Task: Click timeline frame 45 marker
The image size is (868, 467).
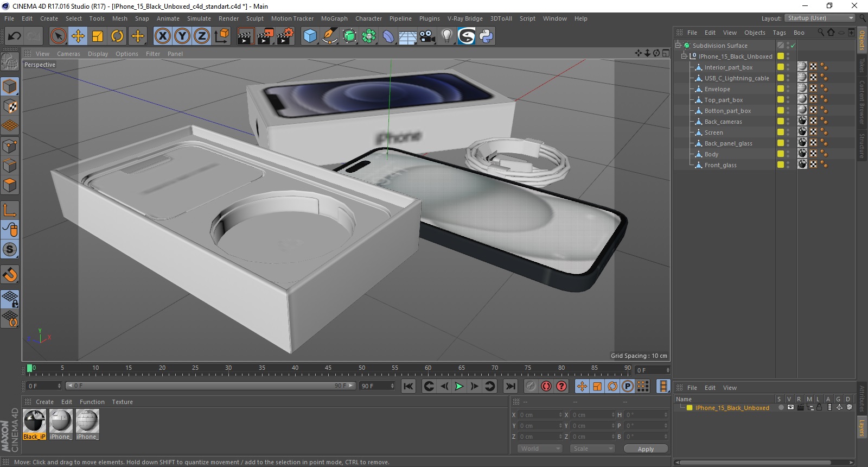Action: [328, 368]
